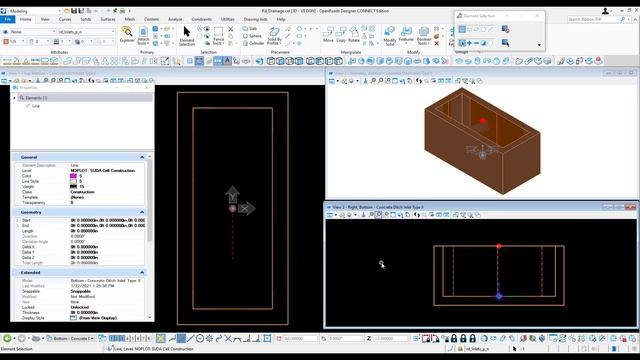Image resolution: width=640 pixels, height=360 pixels.
Task: Select the Move tool
Action: (x=328, y=35)
